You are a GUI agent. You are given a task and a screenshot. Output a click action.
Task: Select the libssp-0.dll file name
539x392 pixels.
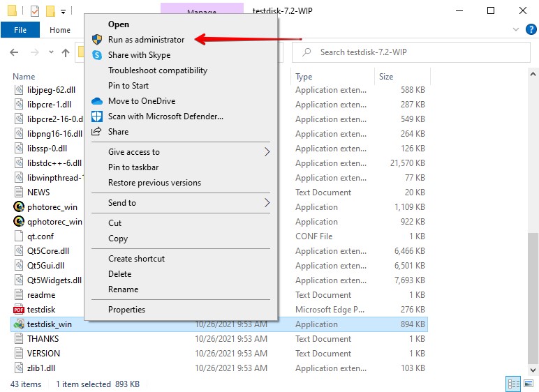pyautogui.click(x=47, y=149)
